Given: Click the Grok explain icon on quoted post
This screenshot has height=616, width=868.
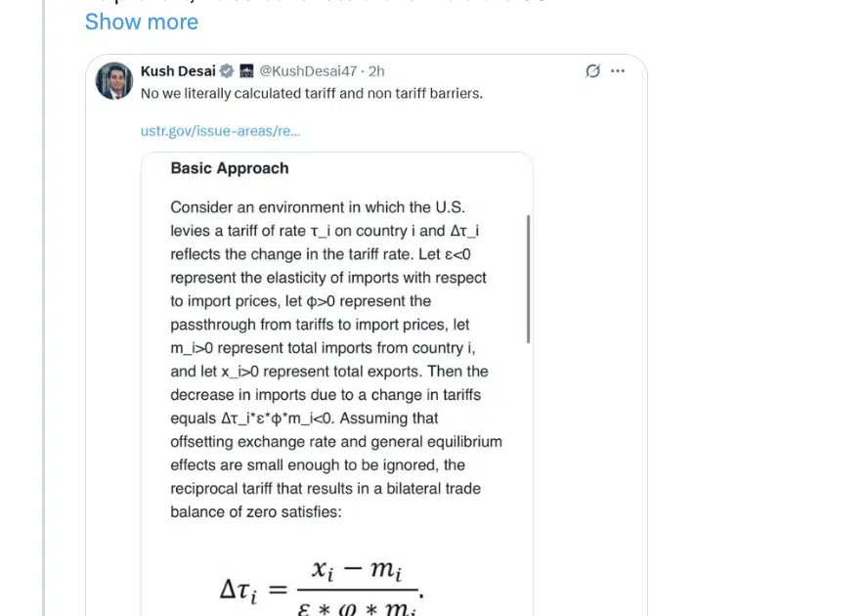Looking at the screenshot, I should (592, 71).
